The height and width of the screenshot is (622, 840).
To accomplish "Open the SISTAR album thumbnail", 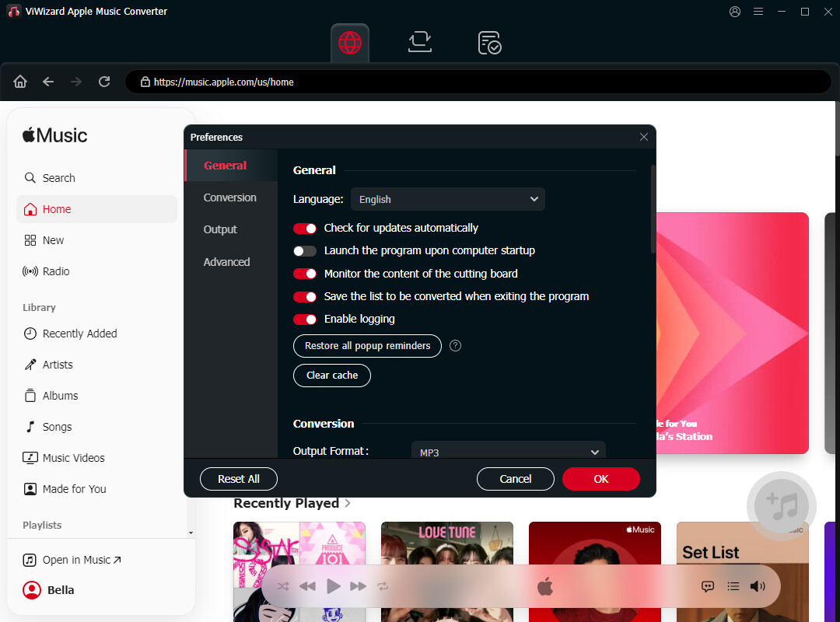I will coord(299,571).
